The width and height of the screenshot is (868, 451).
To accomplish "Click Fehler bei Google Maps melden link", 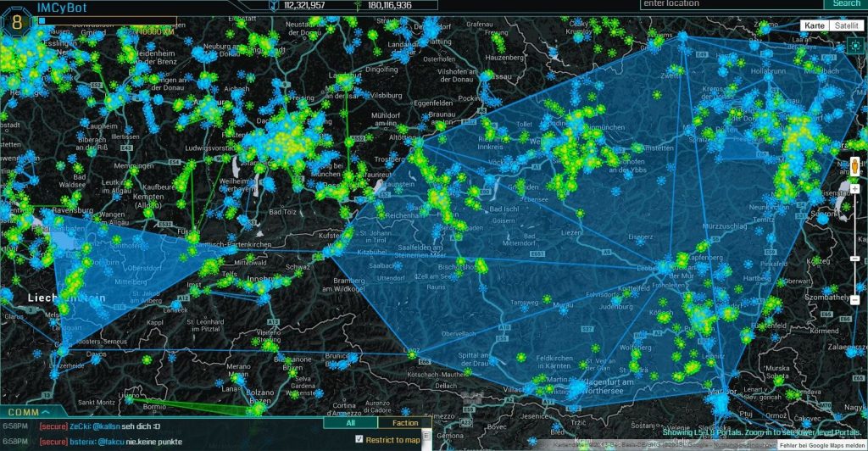I will pos(821,444).
